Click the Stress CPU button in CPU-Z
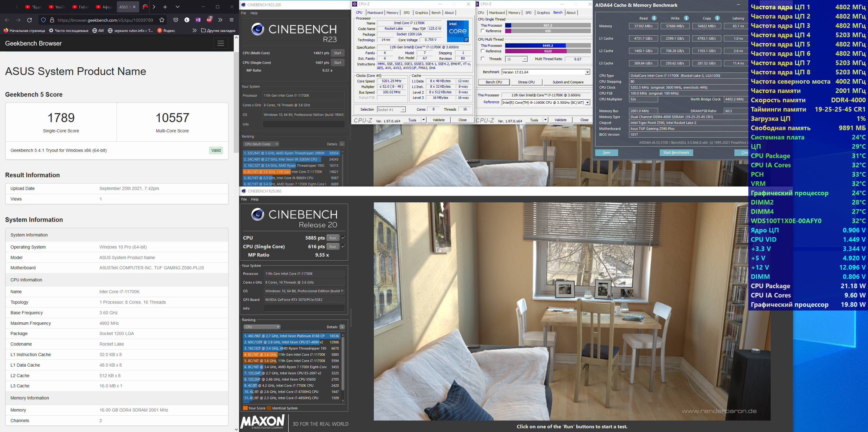This screenshot has width=868, height=432. click(526, 82)
